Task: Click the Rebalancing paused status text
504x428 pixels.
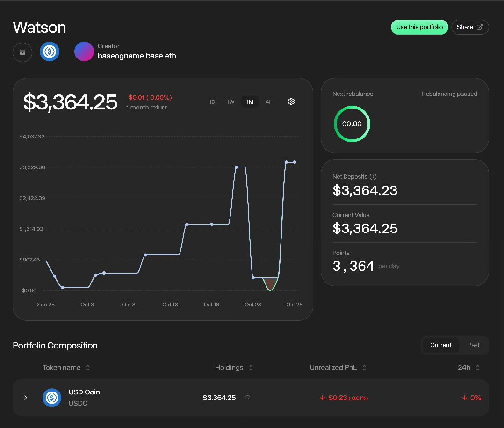Action: click(x=449, y=94)
